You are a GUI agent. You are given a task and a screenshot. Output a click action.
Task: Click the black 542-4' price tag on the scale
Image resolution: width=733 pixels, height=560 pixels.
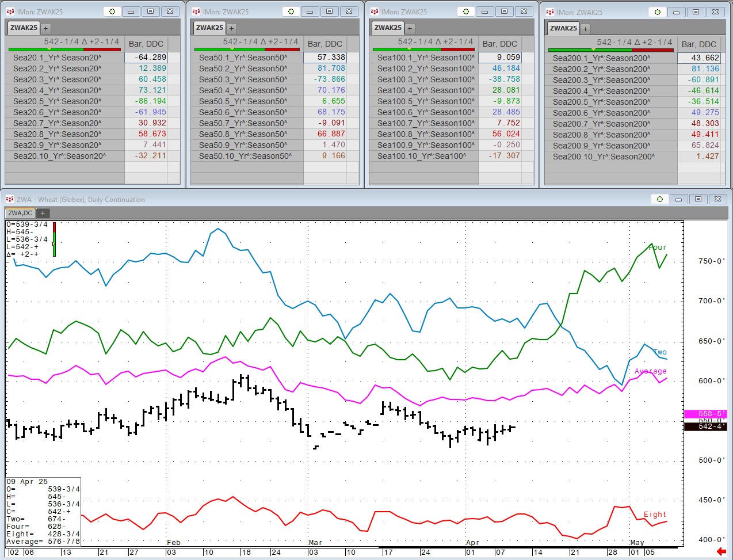click(x=705, y=426)
